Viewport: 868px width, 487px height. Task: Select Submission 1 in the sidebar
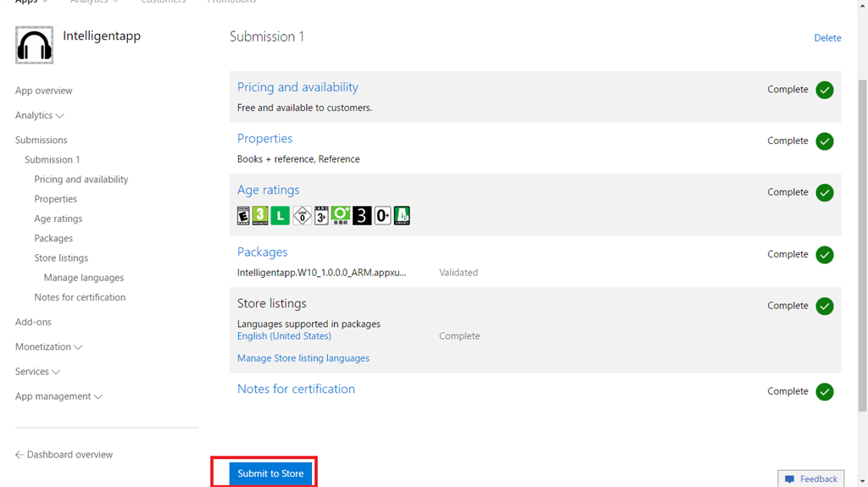point(52,159)
